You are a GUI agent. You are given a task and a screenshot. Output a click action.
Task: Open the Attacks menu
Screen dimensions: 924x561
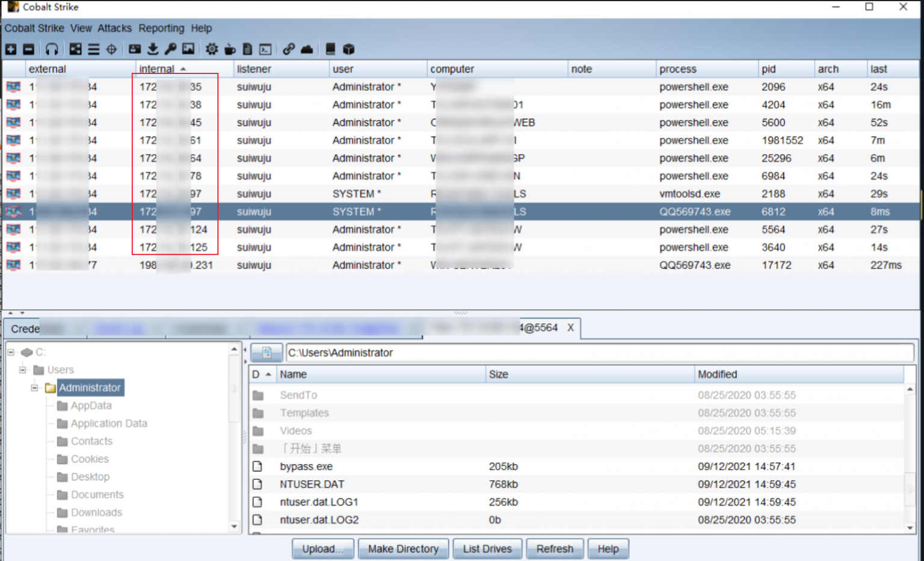click(114, 28)
